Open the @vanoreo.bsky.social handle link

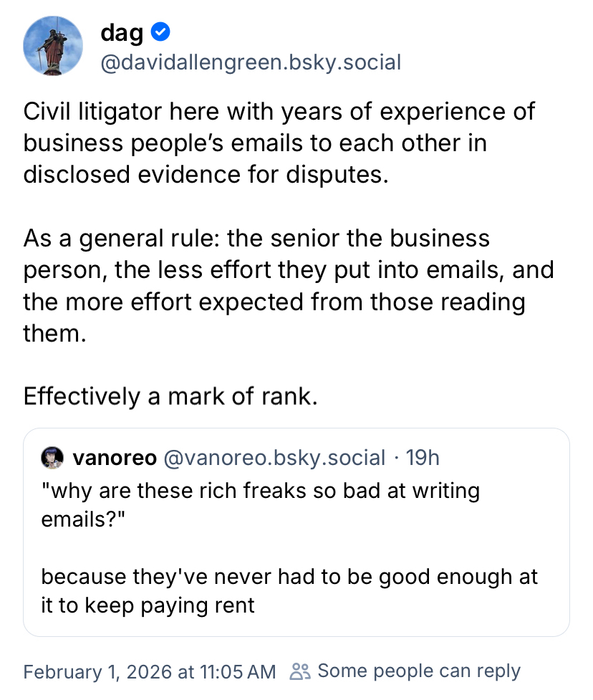point(275,457)
